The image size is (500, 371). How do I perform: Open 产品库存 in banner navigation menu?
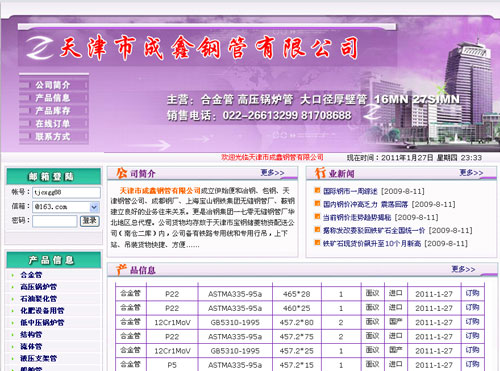coord(53,111)
